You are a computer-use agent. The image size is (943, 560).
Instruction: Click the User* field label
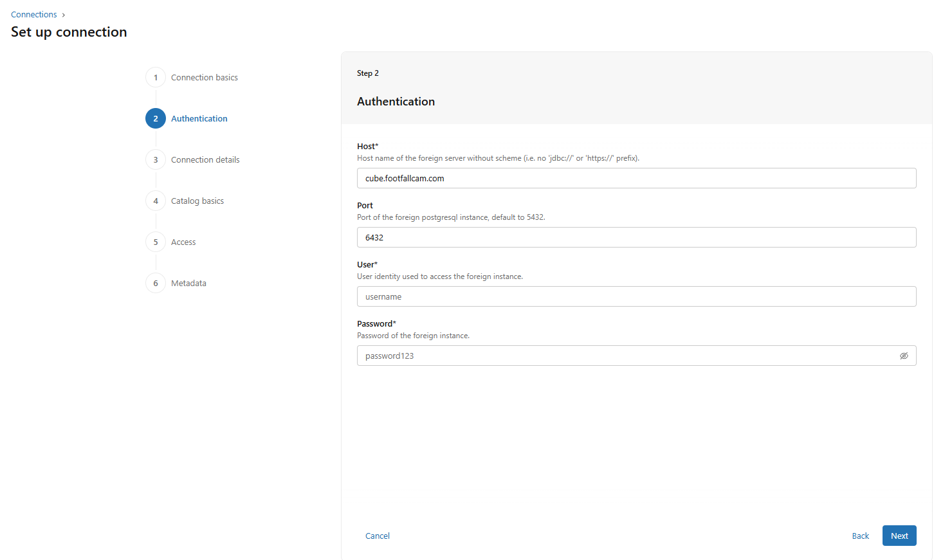(367, 265)
